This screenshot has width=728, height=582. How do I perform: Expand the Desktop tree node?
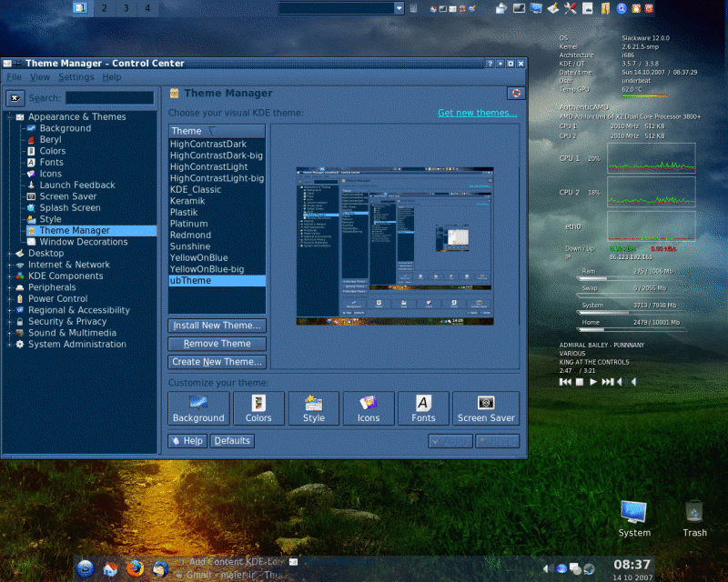[x=9, y=254]
